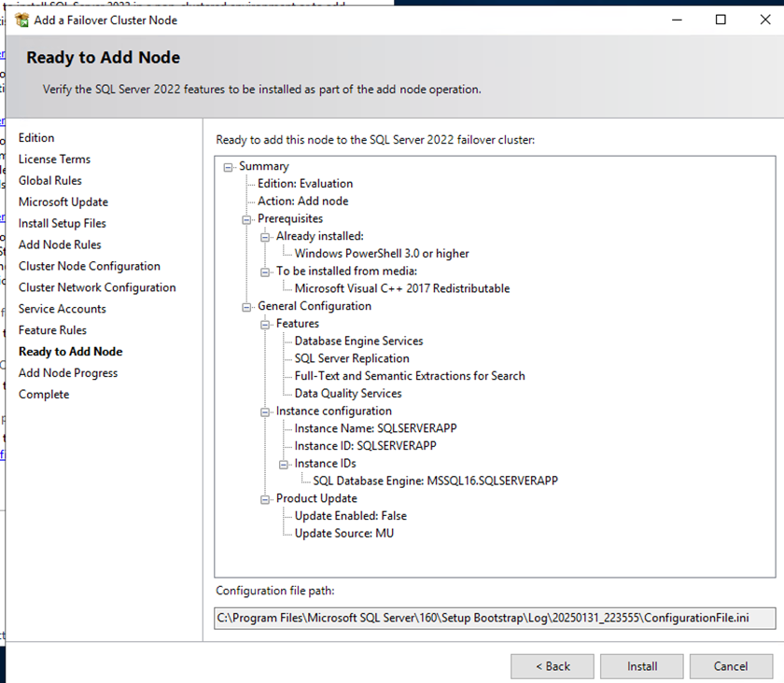Collapse the Instance configuration node
Viewport: 784px width, 683px height.
tap(265, 411)
